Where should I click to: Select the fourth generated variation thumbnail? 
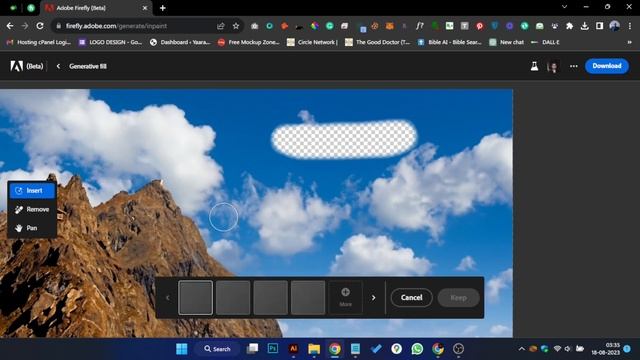tap(308, 298)
